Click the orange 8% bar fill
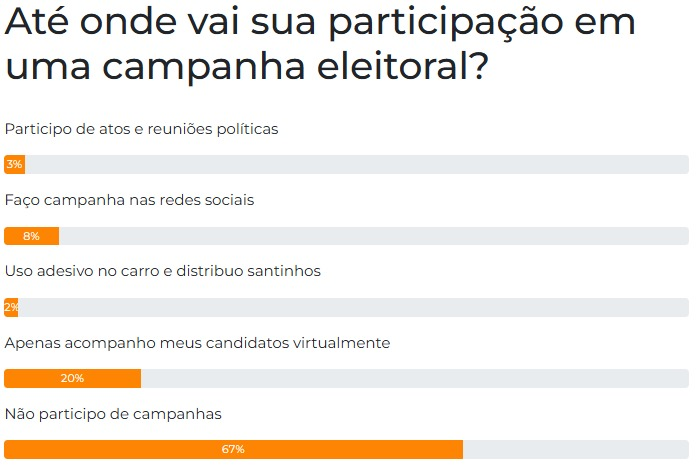 coord(32,236)
